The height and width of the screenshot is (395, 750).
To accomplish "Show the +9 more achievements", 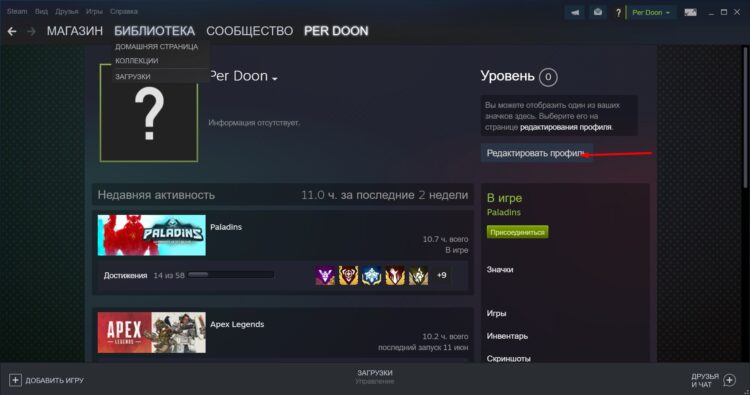I will (x=441, y=275).
